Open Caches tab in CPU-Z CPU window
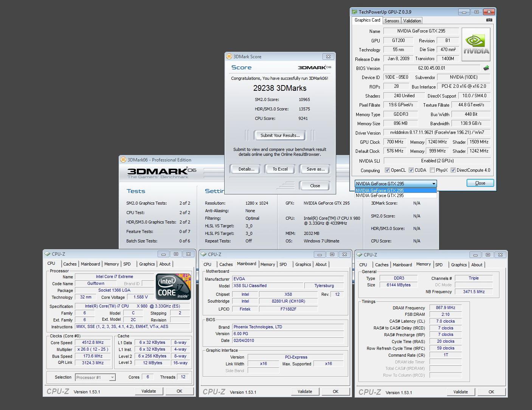The width and height of the screenshot is (532, 410). [x=70, y=264]
